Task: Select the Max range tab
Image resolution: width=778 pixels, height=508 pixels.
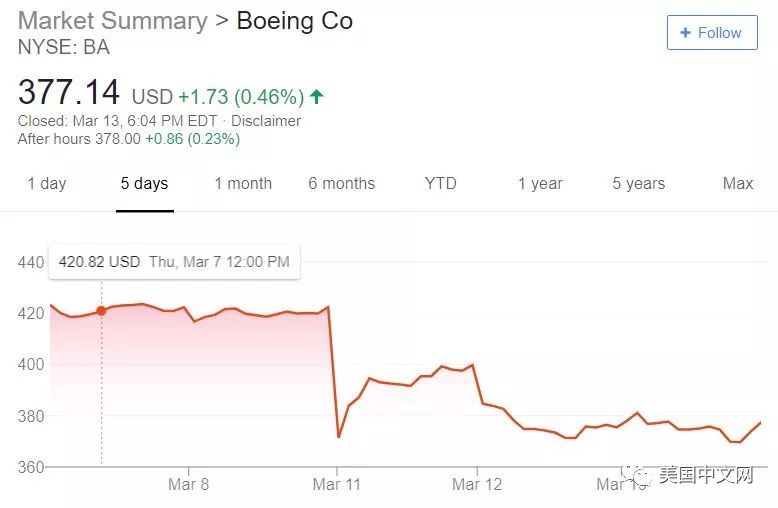Action: pos(738,183)
